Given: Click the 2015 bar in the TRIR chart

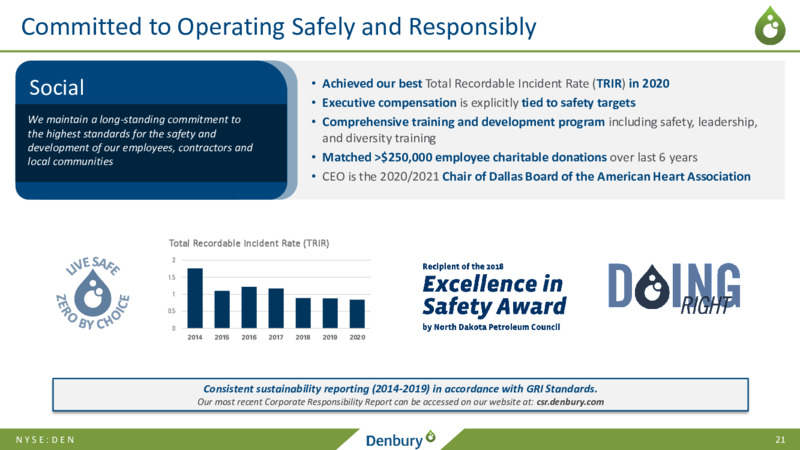Looking at the screenshot, I should (222, 309).
